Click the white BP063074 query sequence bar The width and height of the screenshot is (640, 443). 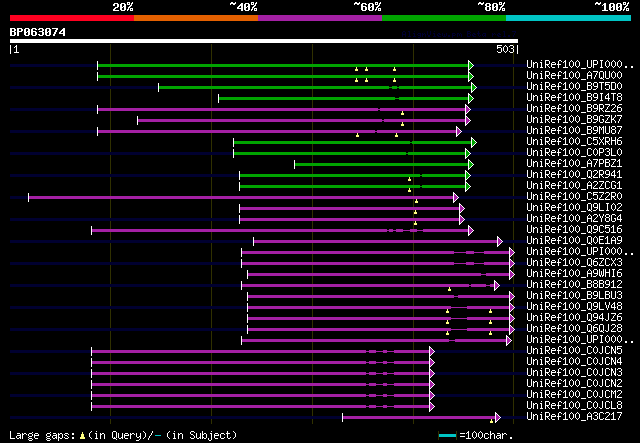click(x=264, y=41)
